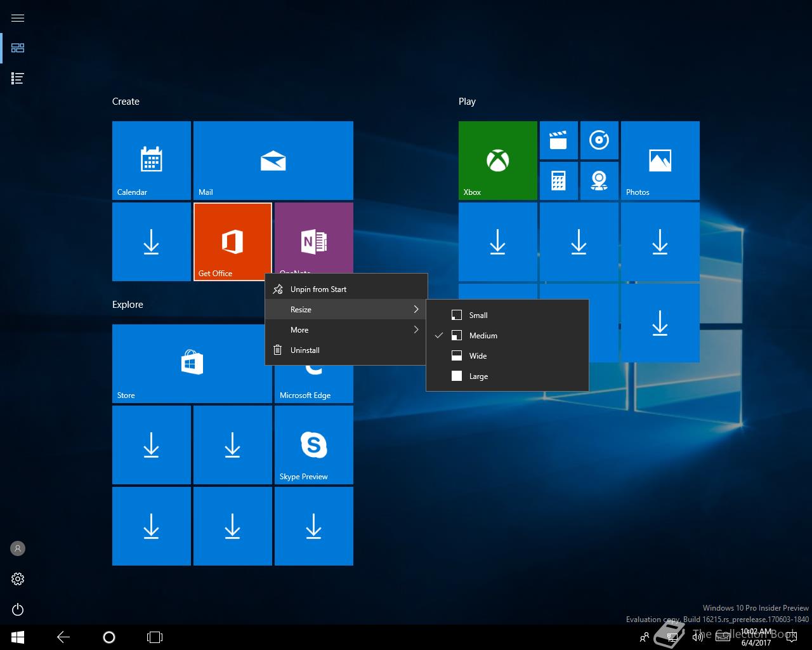This screenshot has width=812, height=650.
Task: Click the pending download tile in Create group
Action: (152, 242)
